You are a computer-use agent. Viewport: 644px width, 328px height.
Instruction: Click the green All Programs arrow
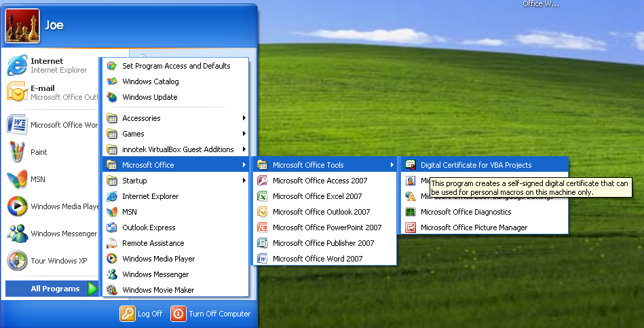(92, 289)
